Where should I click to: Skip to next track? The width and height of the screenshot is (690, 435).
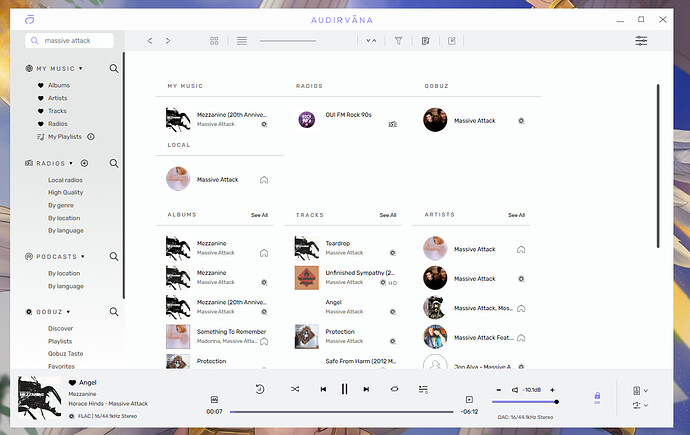click(366, 389)
